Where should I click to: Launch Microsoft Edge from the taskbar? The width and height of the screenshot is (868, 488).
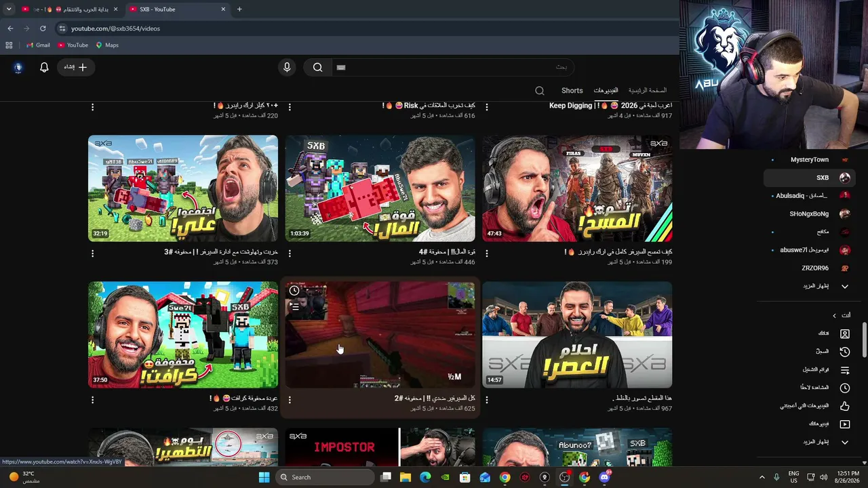click(425, 477)
